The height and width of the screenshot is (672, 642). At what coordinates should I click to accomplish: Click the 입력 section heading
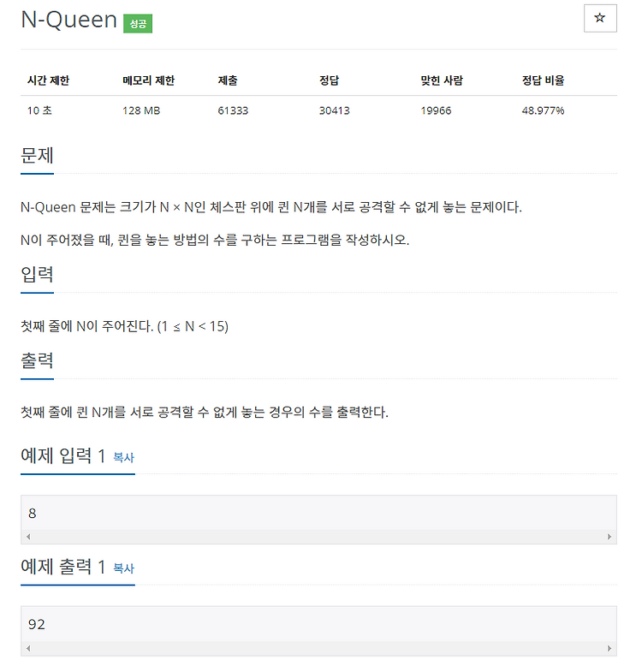(x=37, y=274)
